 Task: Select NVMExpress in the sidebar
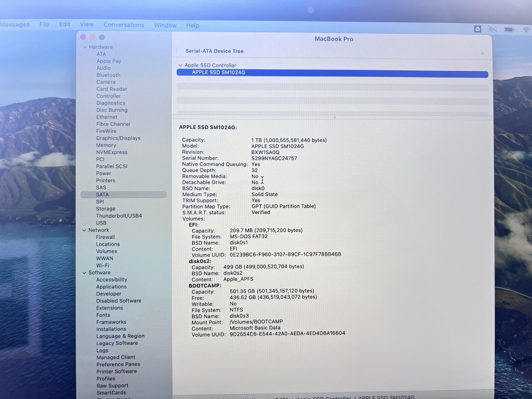pyautogui.click(x=112, y=152)
